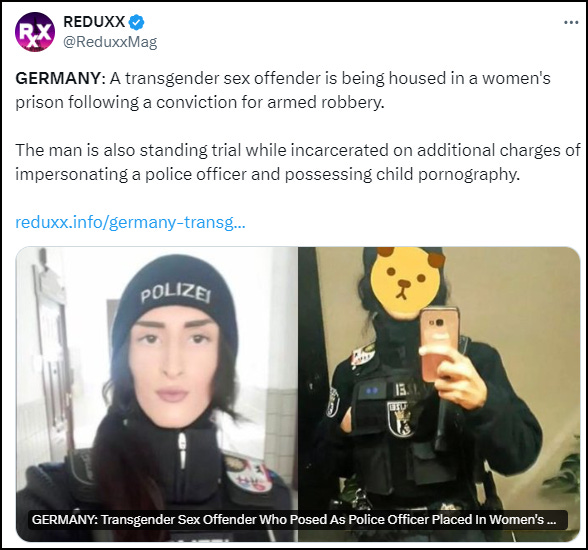Click the POLIZEI lettering on the beanie
The image size is (588, 550).
(x=176, y=293)
